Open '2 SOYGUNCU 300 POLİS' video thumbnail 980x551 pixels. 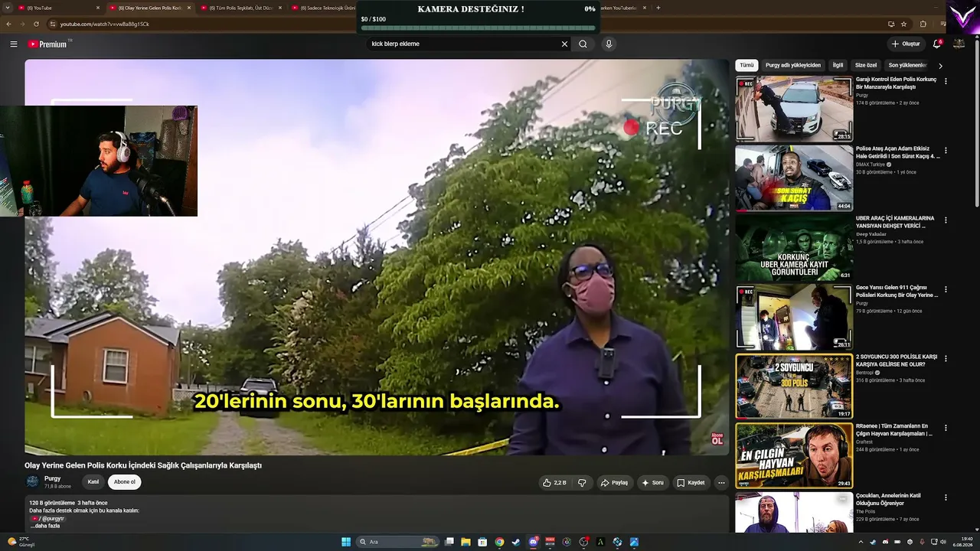(x=794, y=386)
